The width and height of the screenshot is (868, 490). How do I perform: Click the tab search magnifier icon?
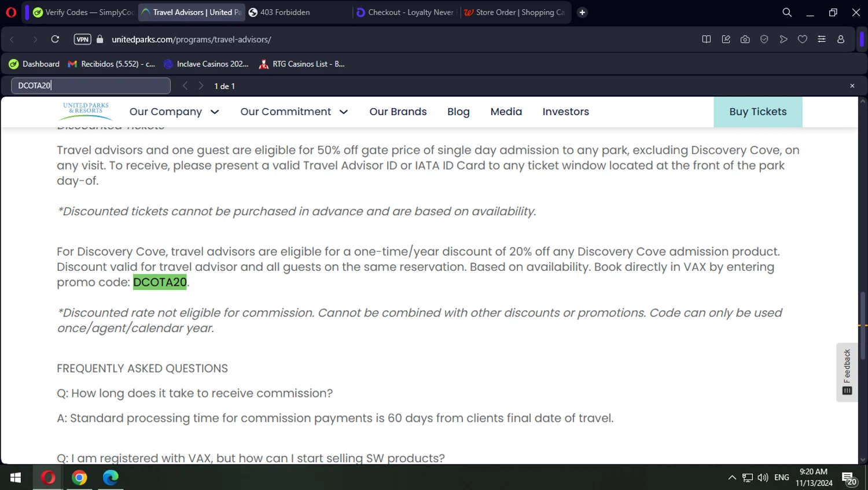[787, 12]
